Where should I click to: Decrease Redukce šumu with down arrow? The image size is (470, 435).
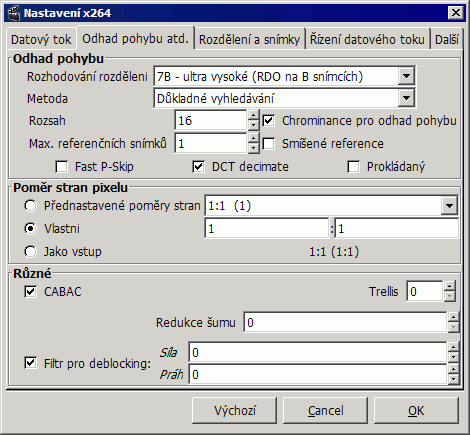[453, 327]
